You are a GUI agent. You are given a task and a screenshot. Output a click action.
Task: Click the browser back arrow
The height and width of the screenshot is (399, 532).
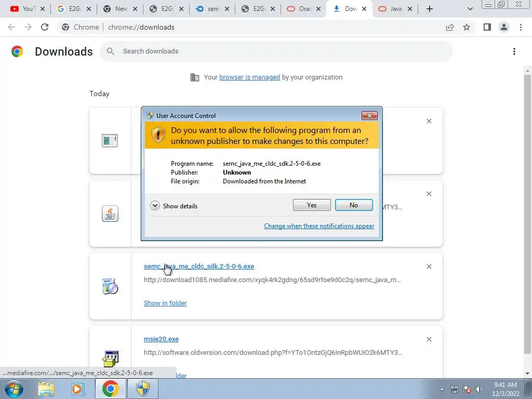pos(11,27)
